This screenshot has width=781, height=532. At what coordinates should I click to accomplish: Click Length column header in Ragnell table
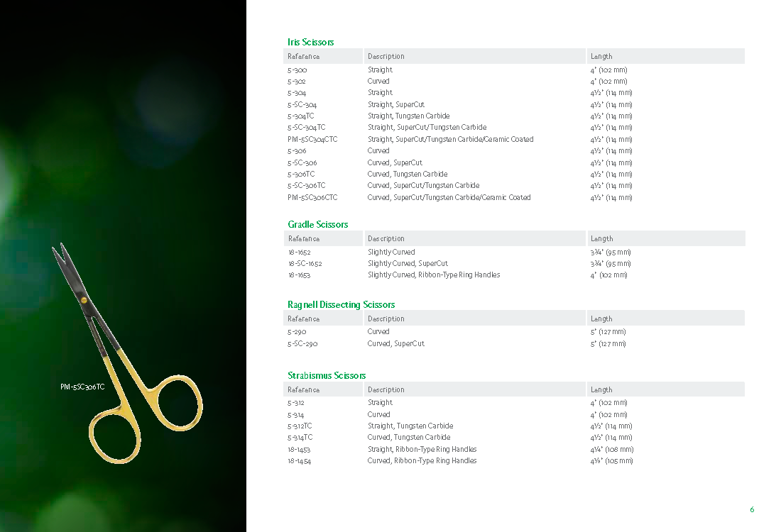[601, 319]
